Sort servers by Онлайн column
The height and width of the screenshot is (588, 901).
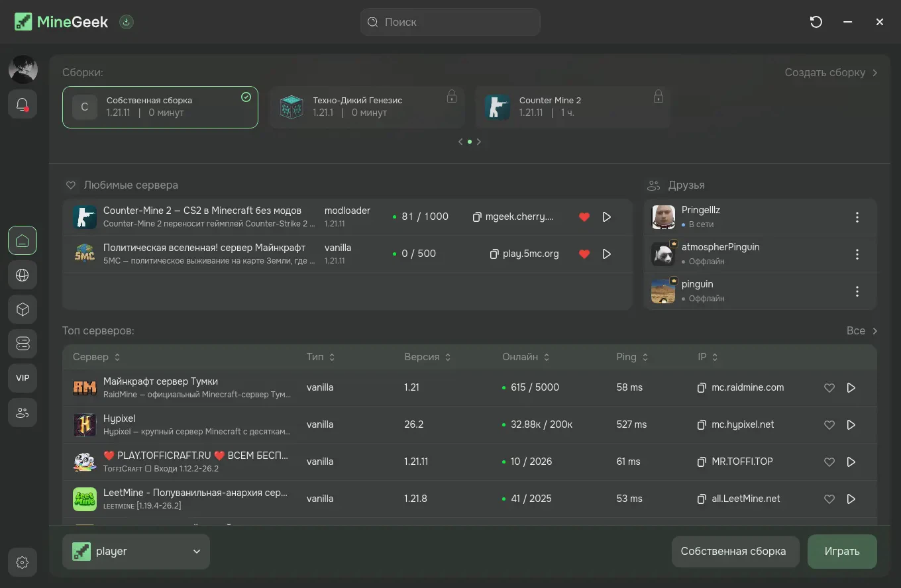click(526, 357)
